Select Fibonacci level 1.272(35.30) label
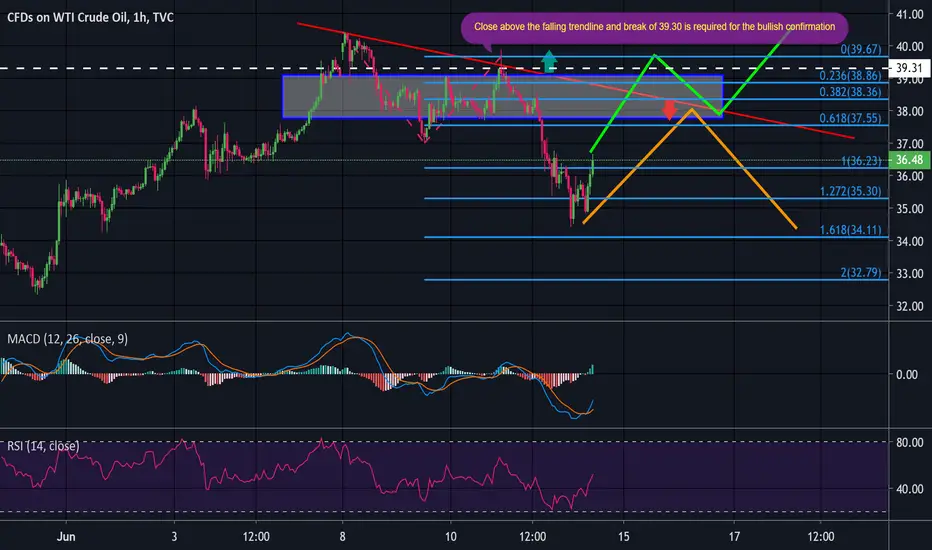Image resolution: width=932 pixels, height=550 pixels. coord(850,191)
